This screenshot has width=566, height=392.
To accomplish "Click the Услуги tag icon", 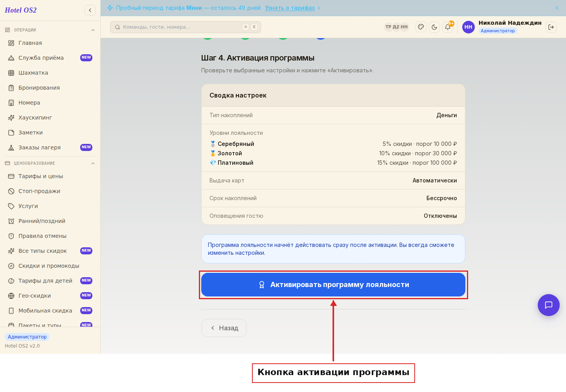I will [11, 206].
